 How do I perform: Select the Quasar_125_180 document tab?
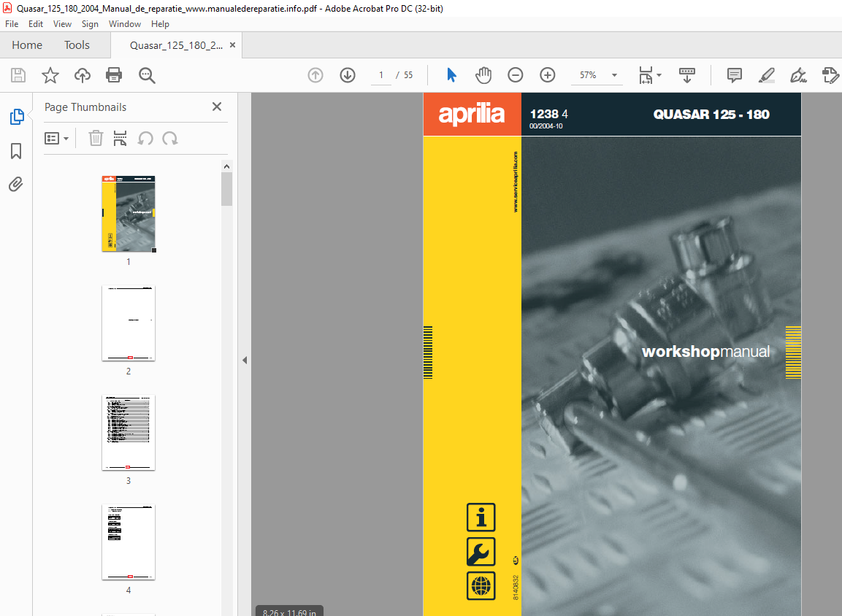click(x=175, y=45)
